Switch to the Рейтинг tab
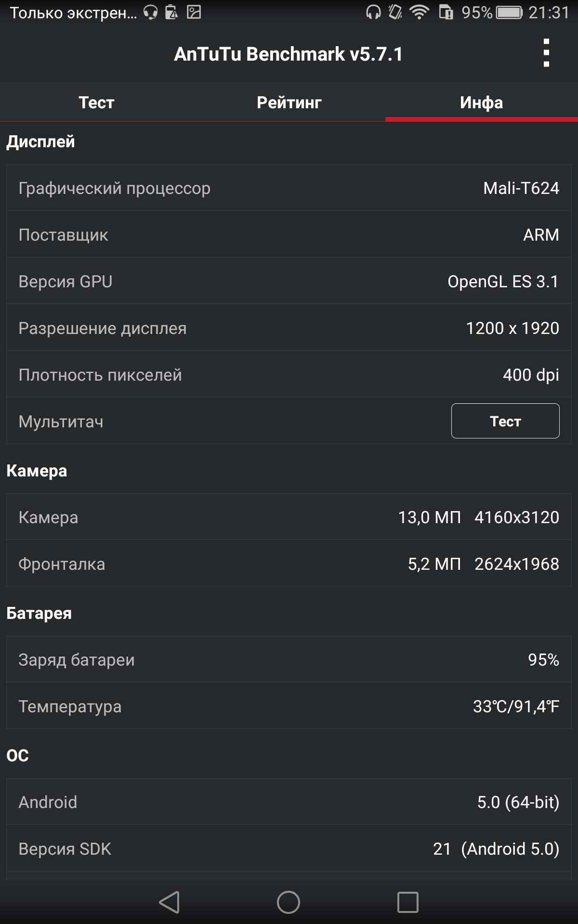This screenshot has height=924, width=578. point(289,102)
